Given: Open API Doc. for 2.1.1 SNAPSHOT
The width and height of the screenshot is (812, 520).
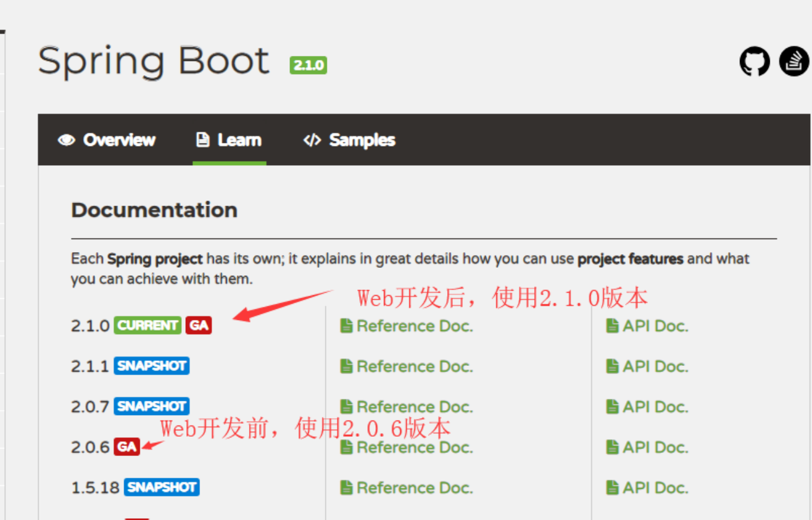Looking at the screenshot, I should click(647, 366).
